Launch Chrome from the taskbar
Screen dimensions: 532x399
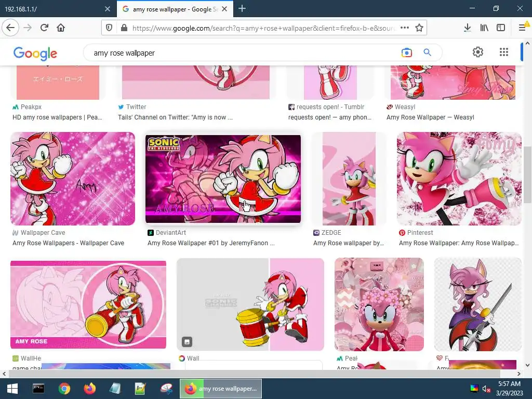pos(64,389)
